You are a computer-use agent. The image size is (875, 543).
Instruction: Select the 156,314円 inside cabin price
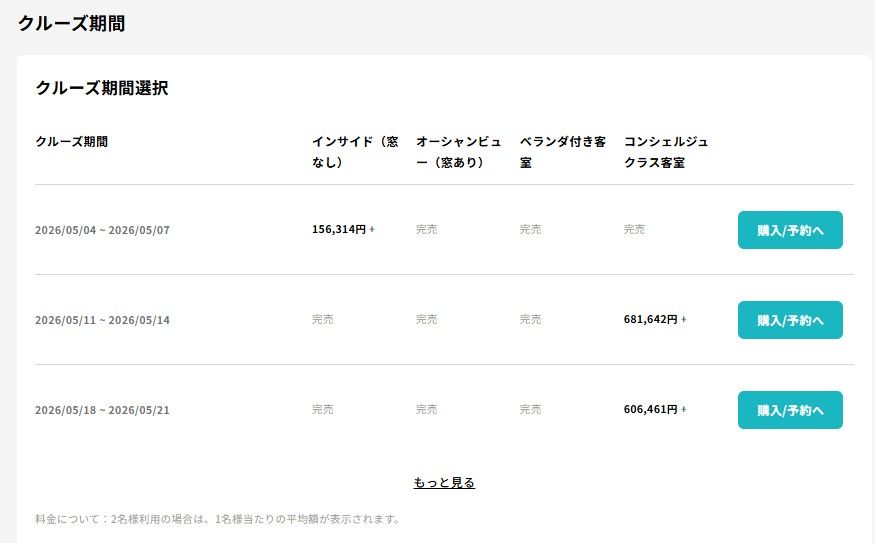(343, 229)
